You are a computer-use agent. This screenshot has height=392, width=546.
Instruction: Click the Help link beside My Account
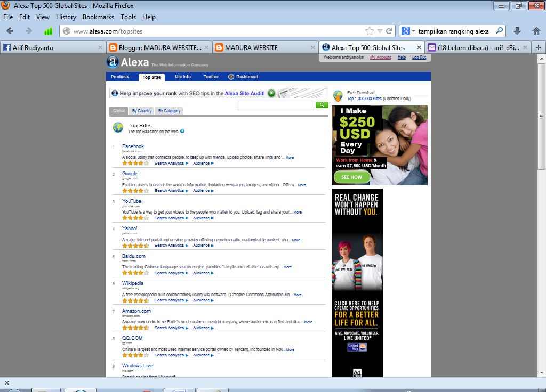[x=402, y=58]
